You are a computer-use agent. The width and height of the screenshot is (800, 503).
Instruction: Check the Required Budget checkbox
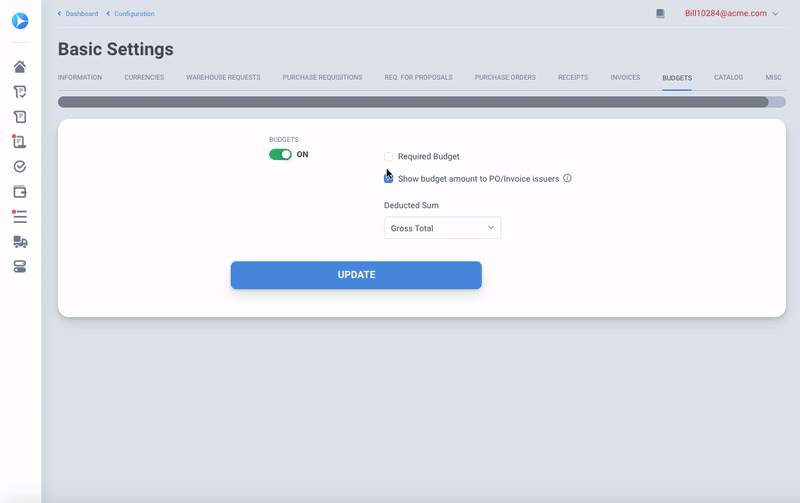tap(388, 157)
